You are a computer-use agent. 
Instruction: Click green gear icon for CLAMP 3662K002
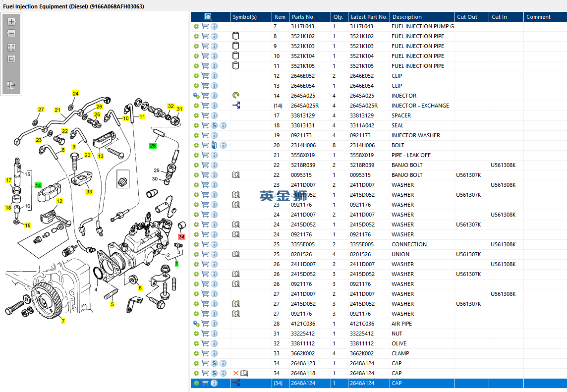point(196,353)
